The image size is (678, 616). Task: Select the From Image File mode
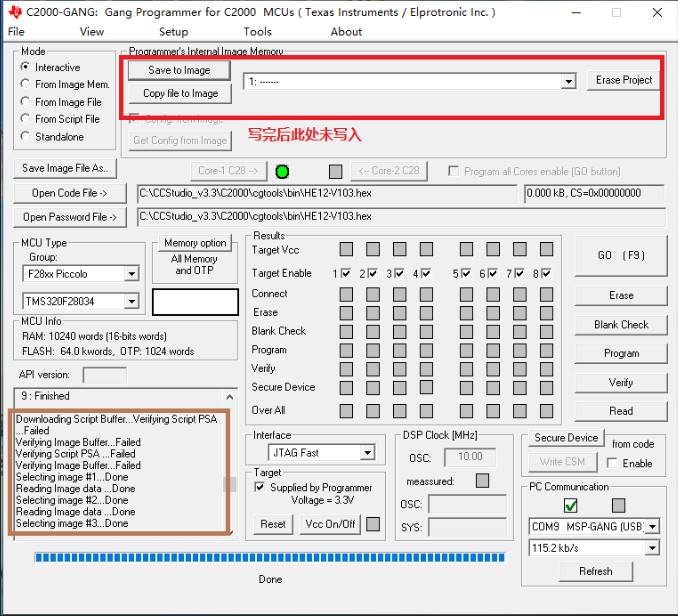26,102
